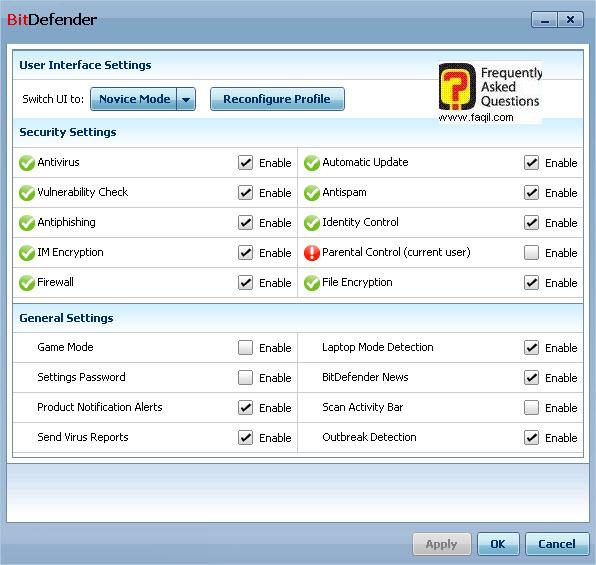Click the Settings Password label
This screenshot has height=565, width=596.
click(x=81, y=377)
